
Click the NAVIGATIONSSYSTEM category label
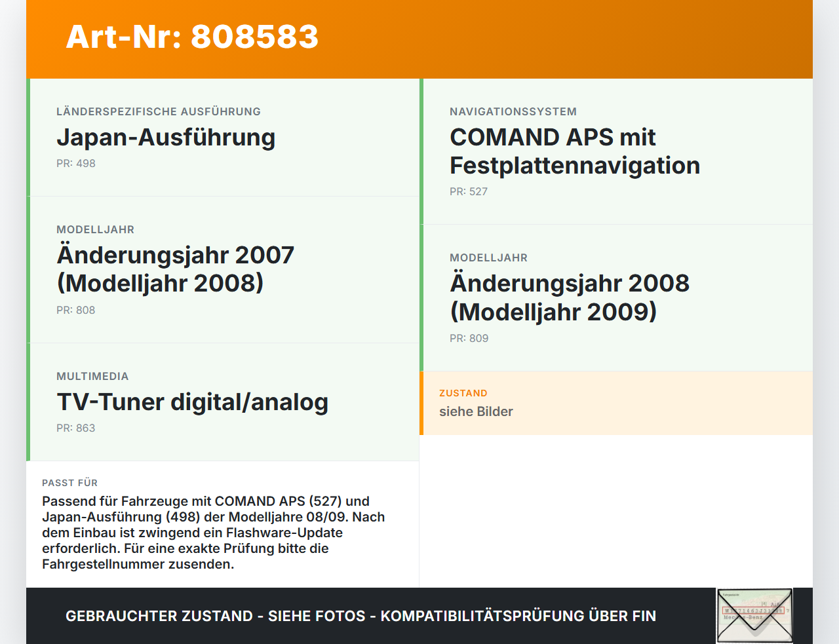pyautogui.click(x=513, y=111)
